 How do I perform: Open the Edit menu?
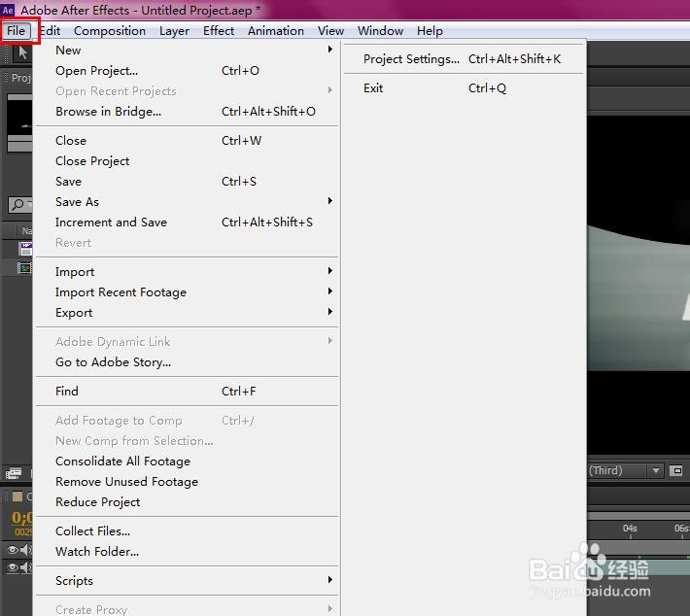pyautogui.click(x=50, y=31)
